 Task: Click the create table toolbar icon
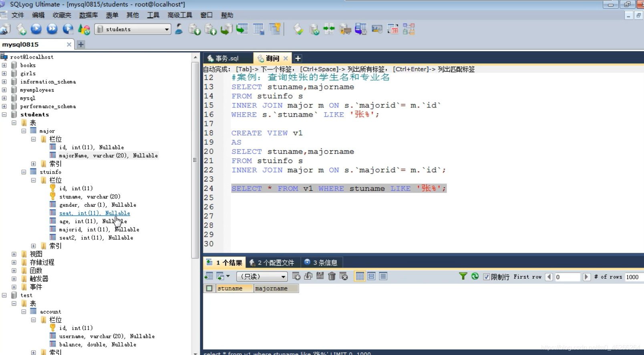pyautogui.click(x=242, y=29)
